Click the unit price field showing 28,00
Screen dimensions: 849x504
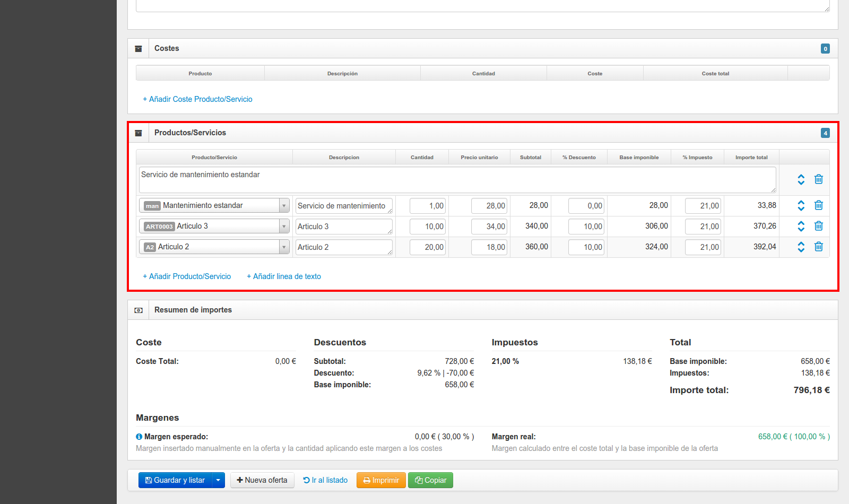(489, 206)
